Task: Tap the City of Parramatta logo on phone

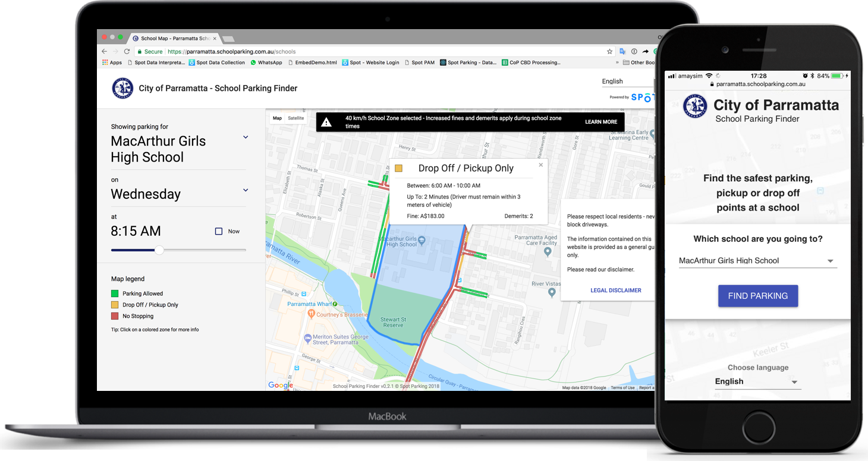Action: click(695, 107)
